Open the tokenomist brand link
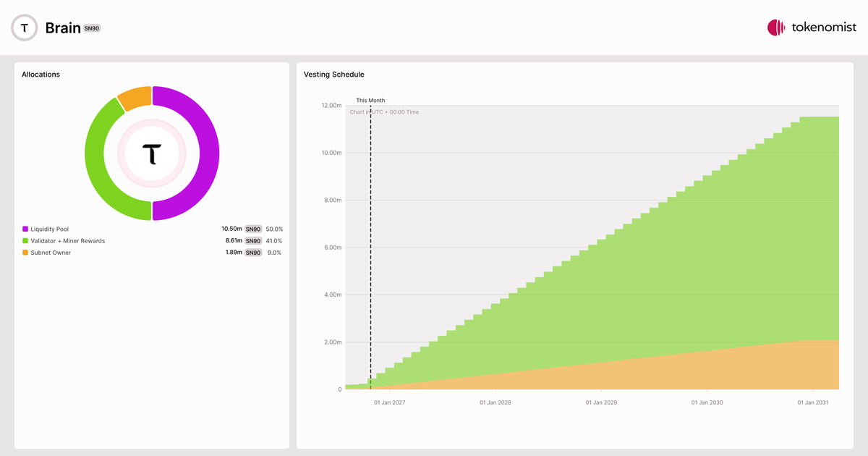This screenshot has width=868, height=456. point(812,28)
